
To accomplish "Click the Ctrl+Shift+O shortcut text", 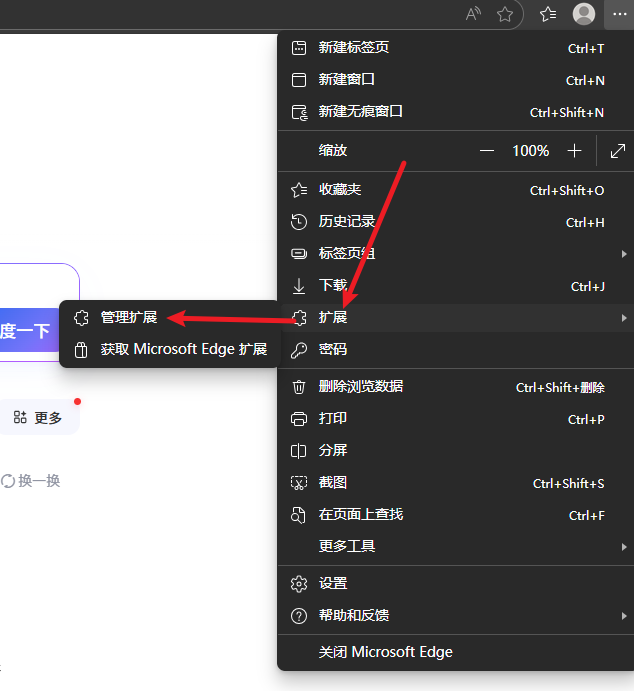I will 567,191.
